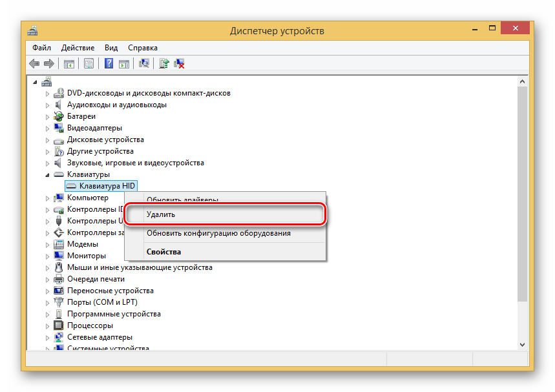The height and width of the screenshot is (392, 555).
Task: Click the Forward arrow toolbar icon
Action: (x=48, y=63)
